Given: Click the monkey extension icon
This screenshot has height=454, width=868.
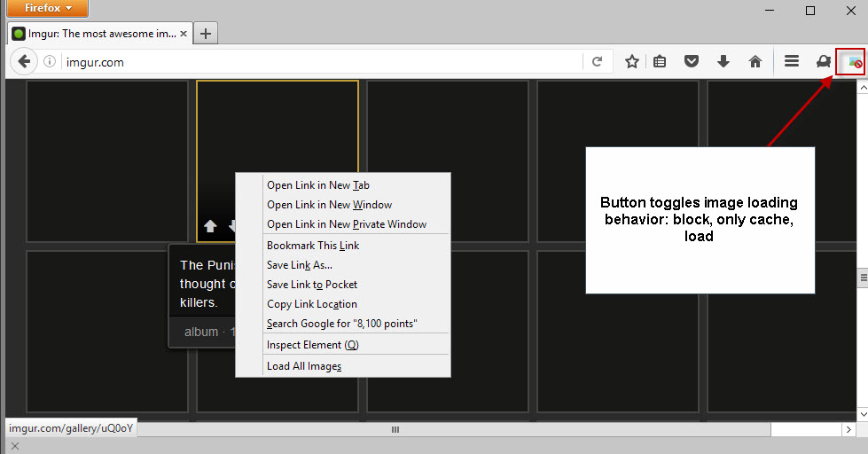Looking at the screenshot, I should [824, 61].
